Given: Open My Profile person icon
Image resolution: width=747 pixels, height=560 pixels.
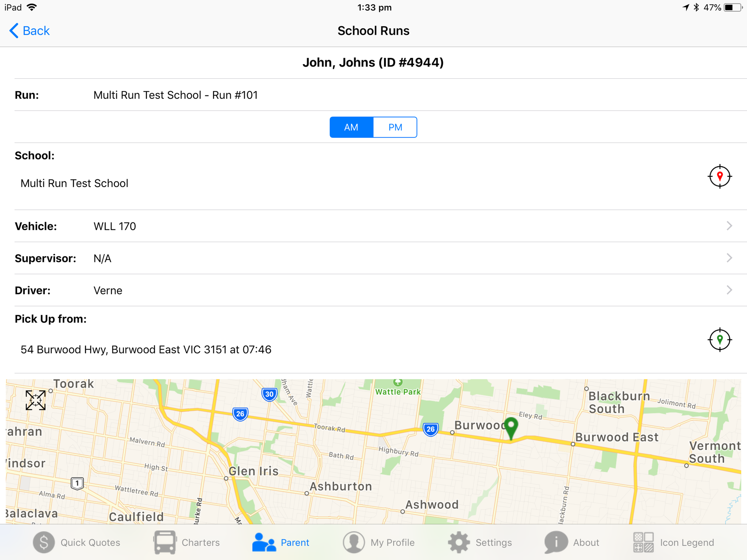Looking at the screenshot, I should tap(354, 542).
